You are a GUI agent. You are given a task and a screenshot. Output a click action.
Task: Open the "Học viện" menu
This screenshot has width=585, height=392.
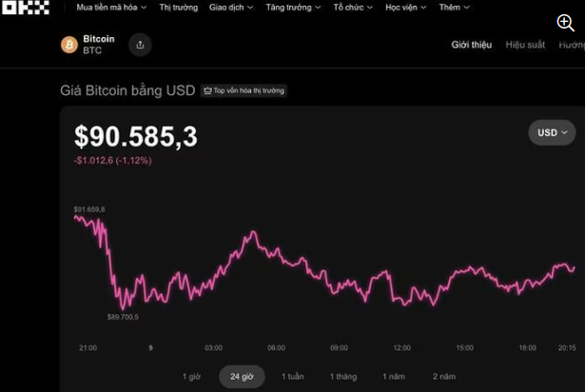coord(407,8)
